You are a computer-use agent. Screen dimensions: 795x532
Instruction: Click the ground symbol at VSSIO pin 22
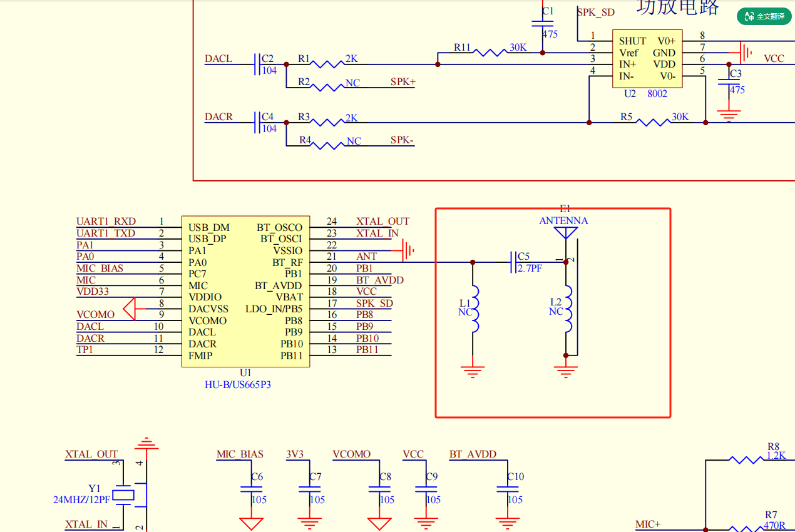coord(408,251)
